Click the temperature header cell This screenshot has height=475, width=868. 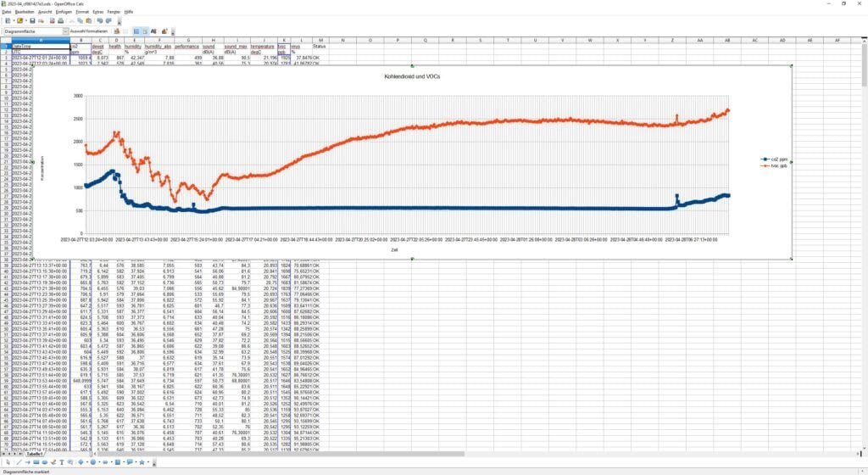pyautogui.click(x=263, y=47)
